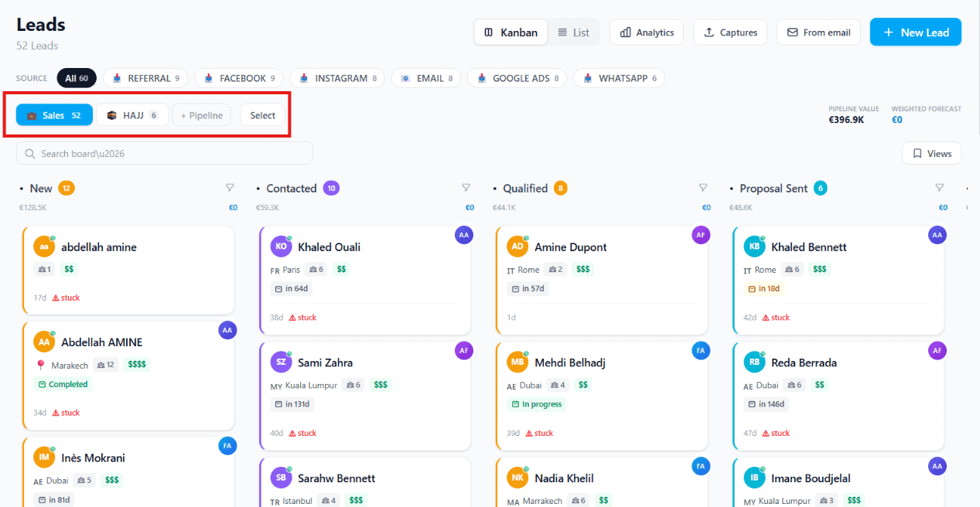Click AA assignee badge on Khaled Ouali card
This screenshot has width=980, height=507.
[x=464, y=235]
